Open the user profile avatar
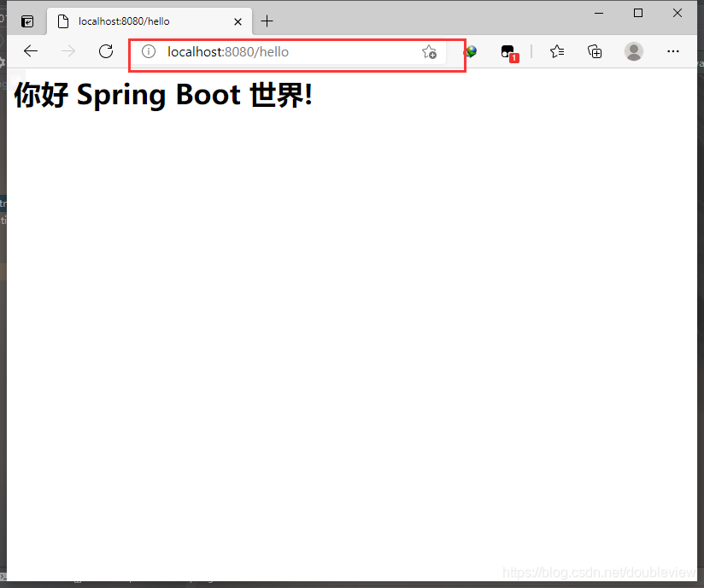The height and width of the screenshot is (588, 704). (633, 51)
